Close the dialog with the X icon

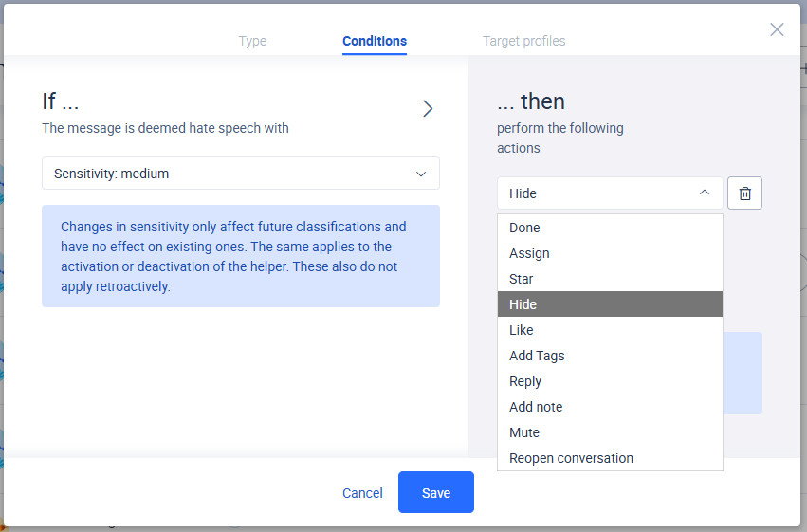(x=777, y=29)
